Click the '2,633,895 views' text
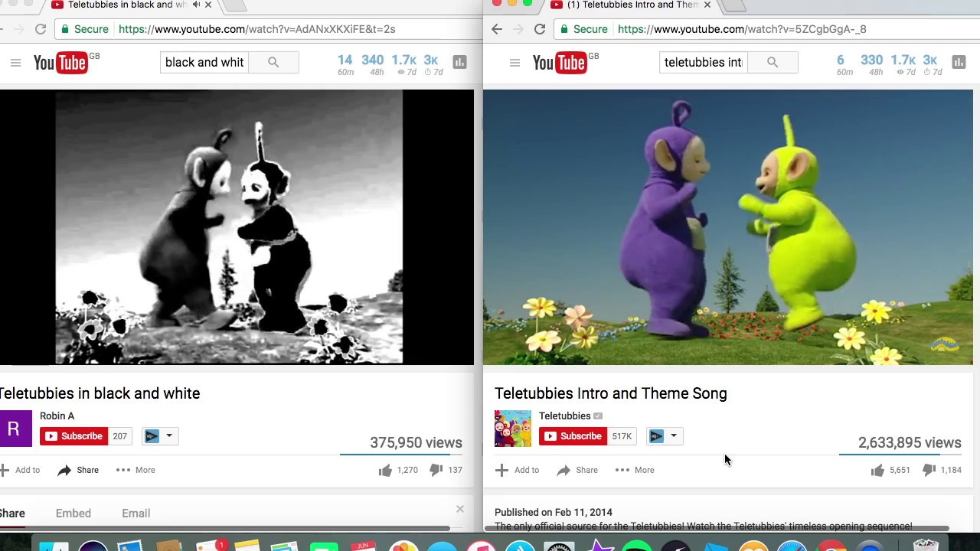The width and height of the screenshot is (980, 551). point(910,443)
